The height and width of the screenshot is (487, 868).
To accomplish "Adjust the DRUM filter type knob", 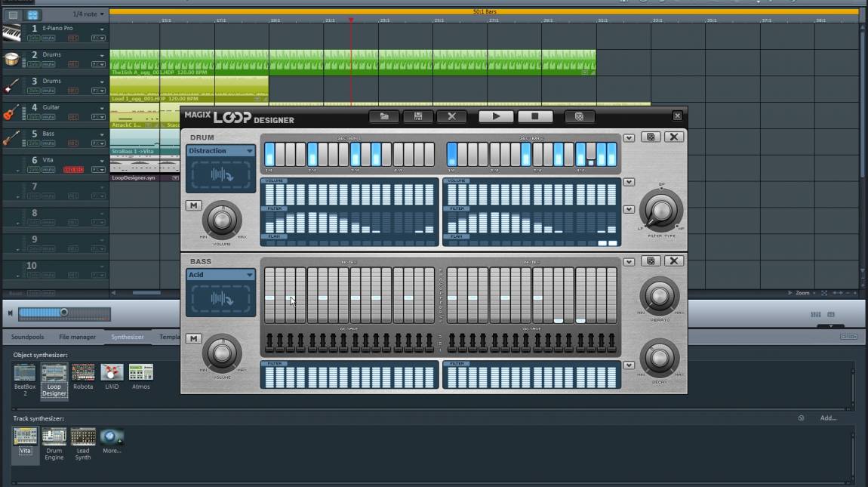I will (x=661, y=211).
